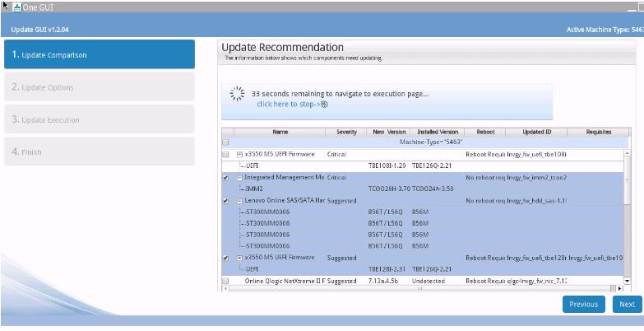Select the UEFI row with TBE108I-1.20
This screenshot has height=331, width=644.
pyautogui.click(x=422, y=166)
